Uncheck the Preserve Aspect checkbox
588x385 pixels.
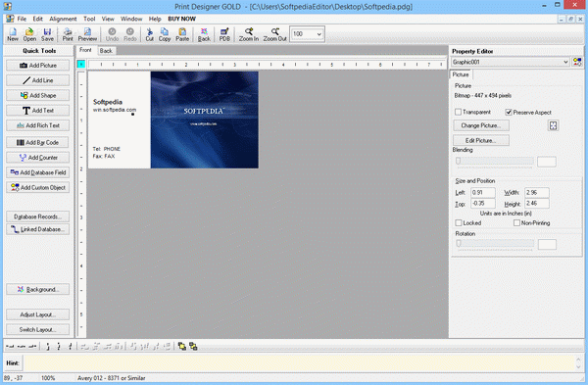point(509,112)
